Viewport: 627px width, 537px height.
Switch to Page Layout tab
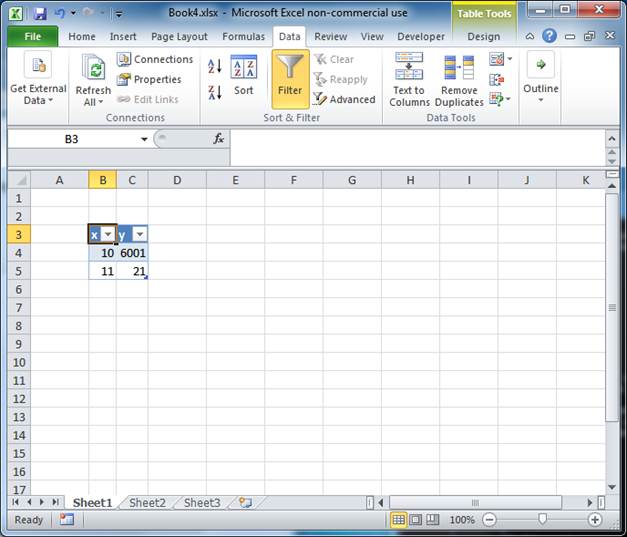179,36
